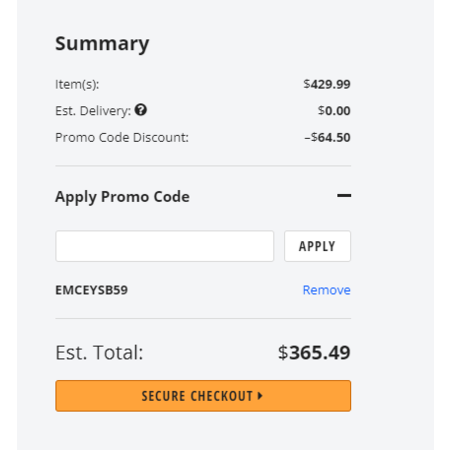The image size is (450, 450).
Task: Click the Est. Total label
Action: click(x=99, y=352)
